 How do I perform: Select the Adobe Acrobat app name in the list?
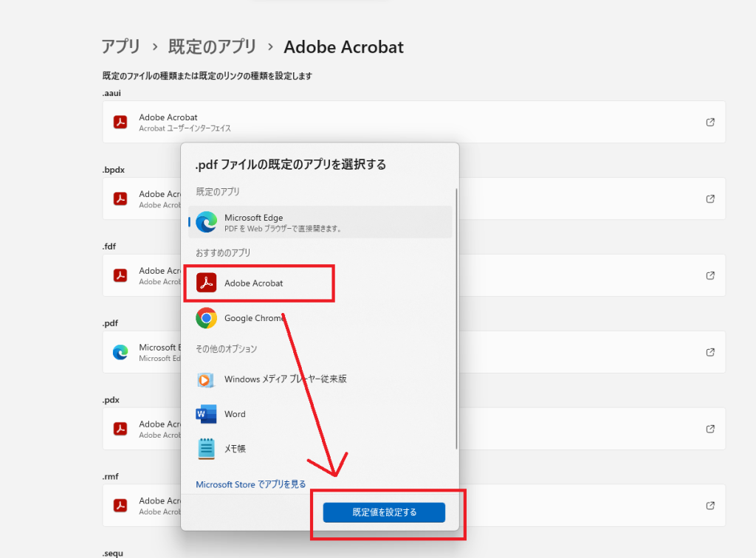tap(254, 283)
